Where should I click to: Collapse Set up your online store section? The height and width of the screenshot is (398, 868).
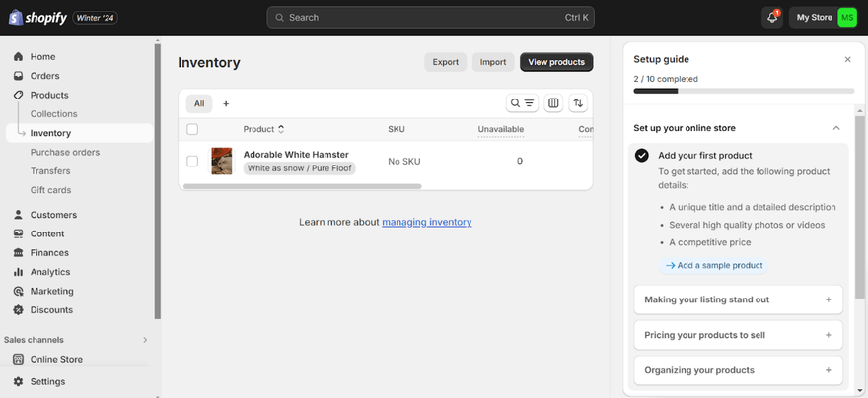(836, 128)
